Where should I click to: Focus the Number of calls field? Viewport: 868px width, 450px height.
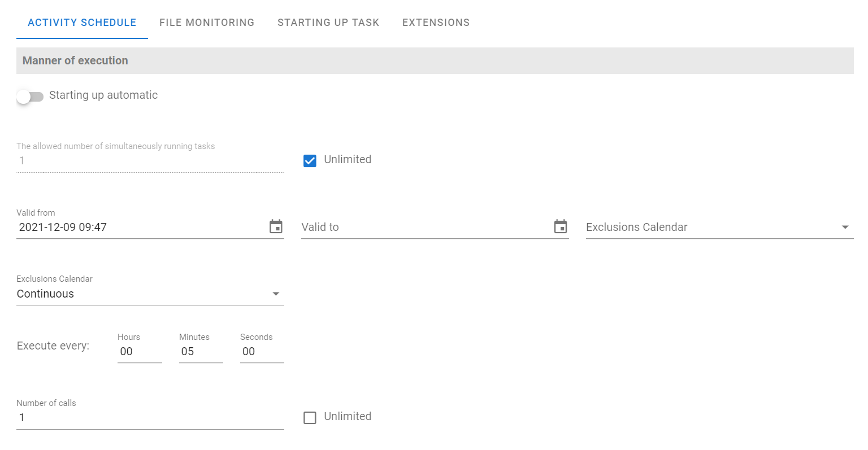pyautogui.click(x=150, y=418)
